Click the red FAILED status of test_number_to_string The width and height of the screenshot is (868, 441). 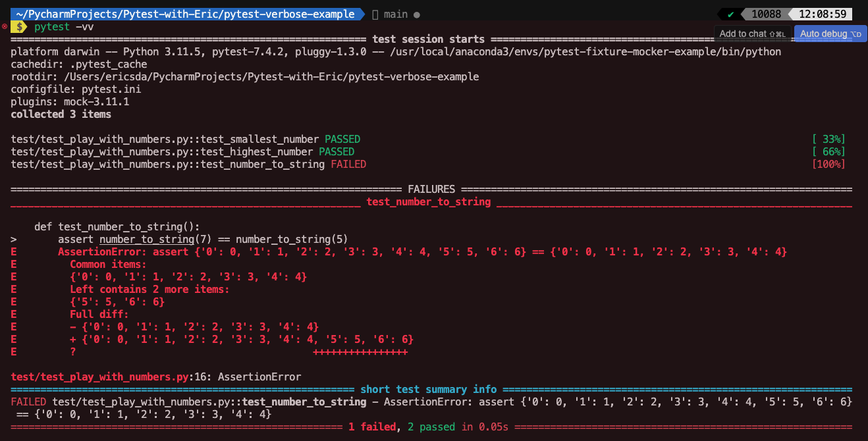pos(348,164)
